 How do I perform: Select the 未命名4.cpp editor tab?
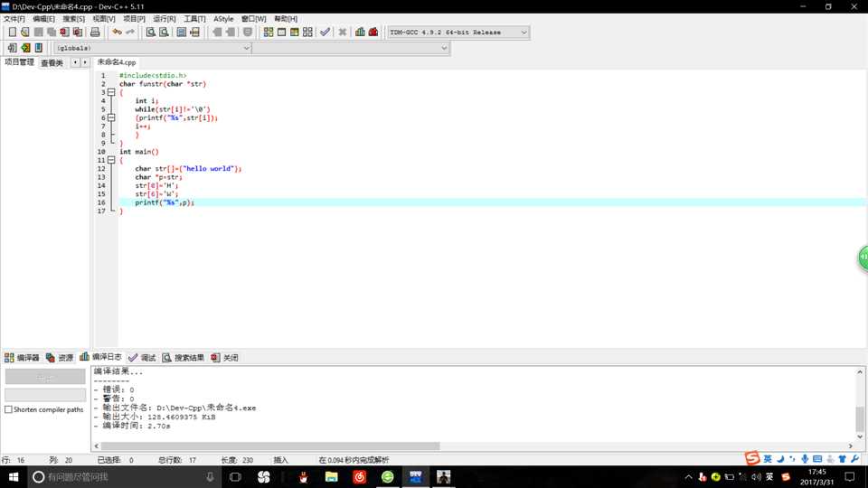pos(117,62)
